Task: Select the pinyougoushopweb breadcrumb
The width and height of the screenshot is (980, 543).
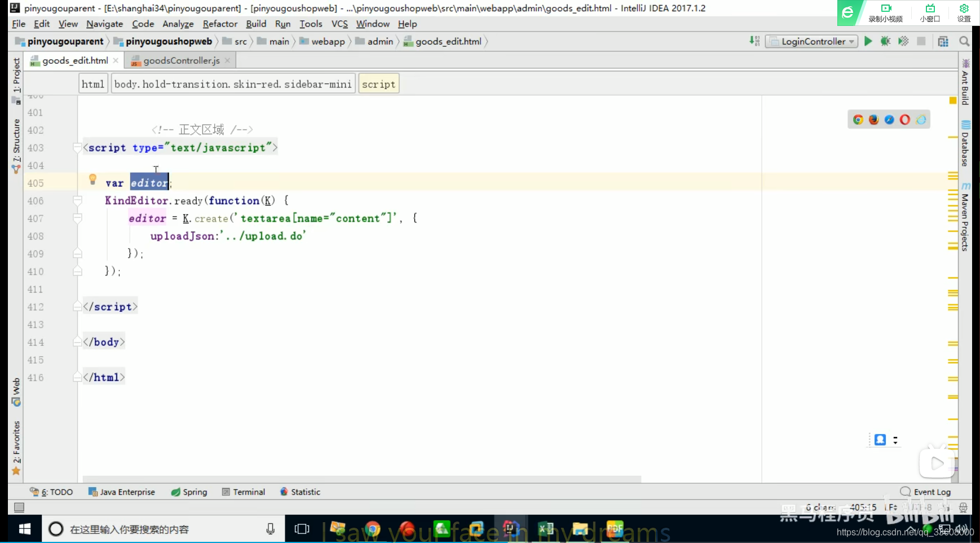Action: tap(162, 41)
